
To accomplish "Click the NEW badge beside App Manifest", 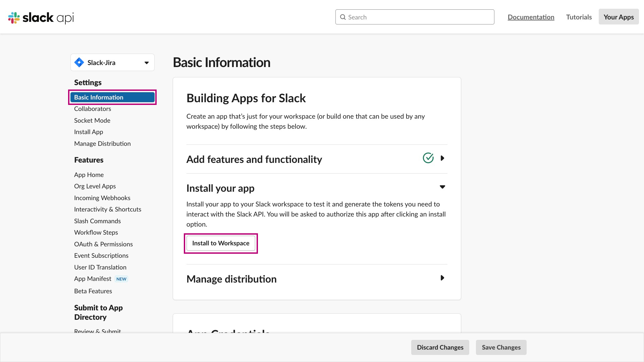I will coord(121,279).
